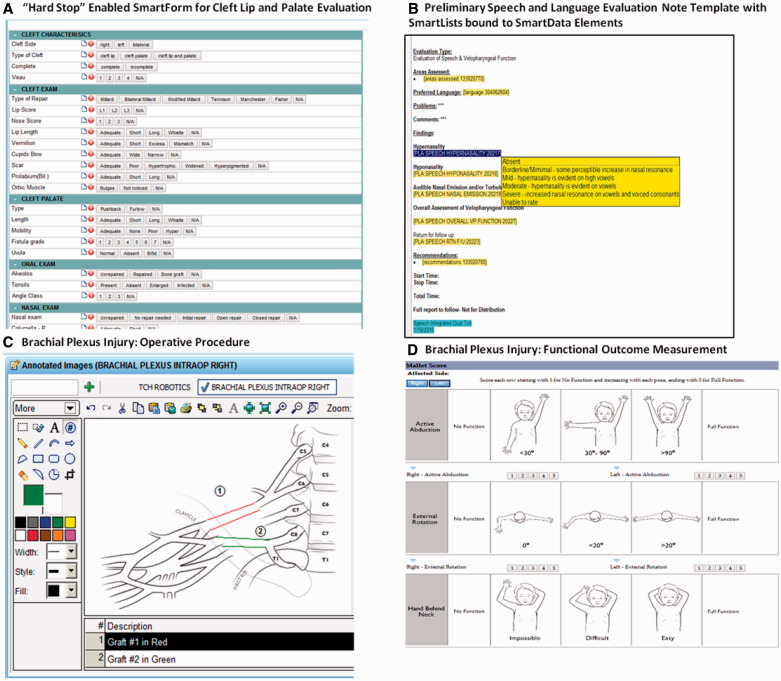This screenshot has width=781, height=681.
Task: Collapse the CLEFT EXAM section
Action: (16, 89)
